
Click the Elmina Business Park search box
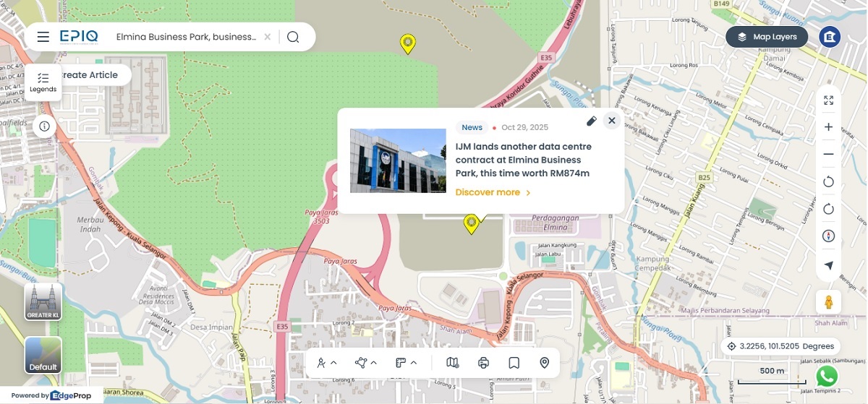(x=186, y=37)
